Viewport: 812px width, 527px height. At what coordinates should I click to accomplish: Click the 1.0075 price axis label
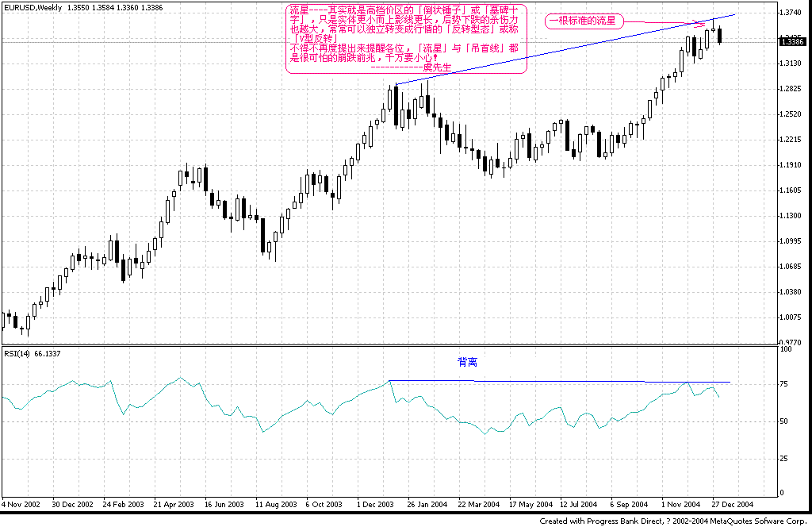(x=792, y=317)
